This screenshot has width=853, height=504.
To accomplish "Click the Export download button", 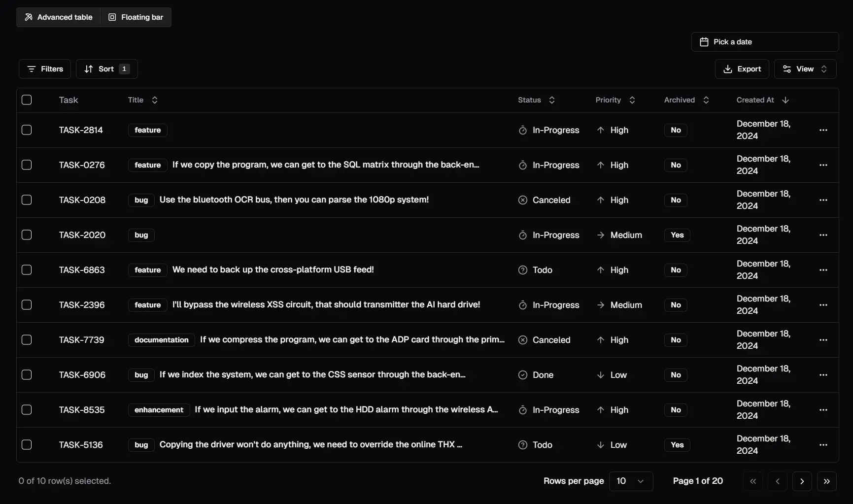I will tap(742, 69).
